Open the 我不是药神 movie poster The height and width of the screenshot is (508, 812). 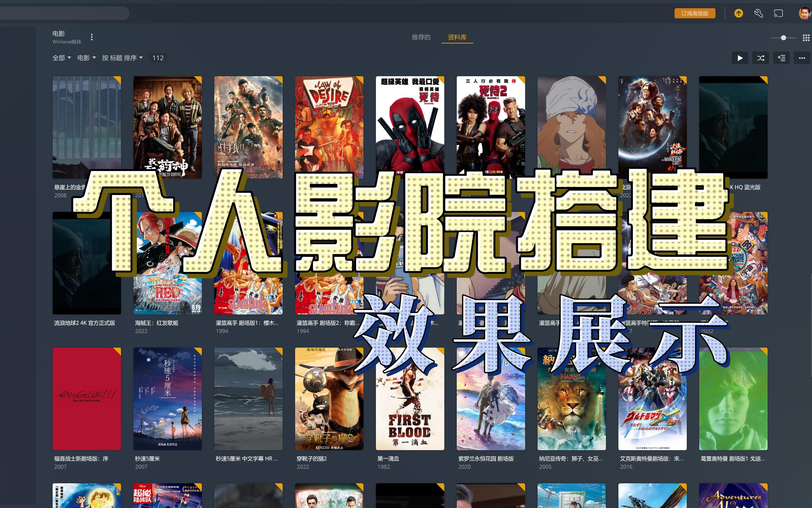click(x=168, y=127)
